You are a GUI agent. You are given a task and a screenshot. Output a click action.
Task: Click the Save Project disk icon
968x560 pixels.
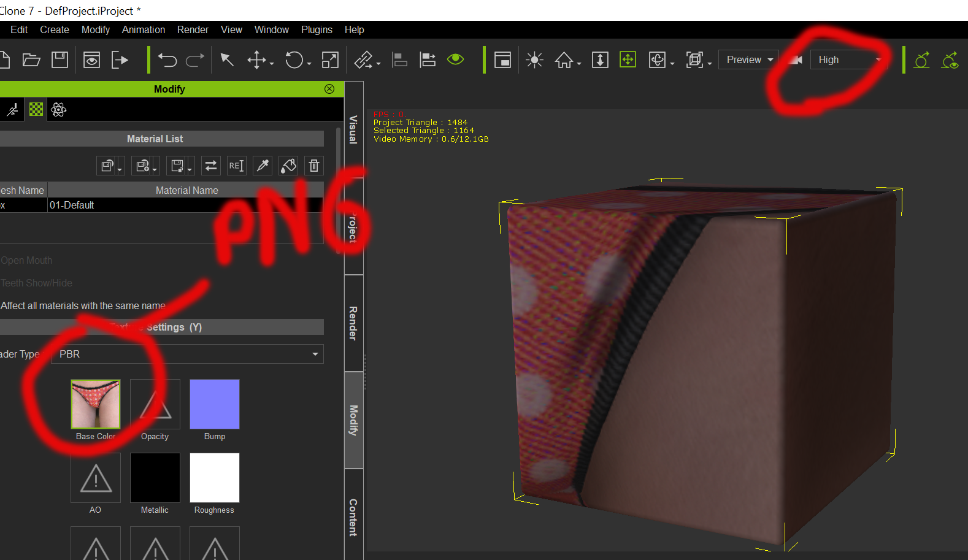(60, 59)
